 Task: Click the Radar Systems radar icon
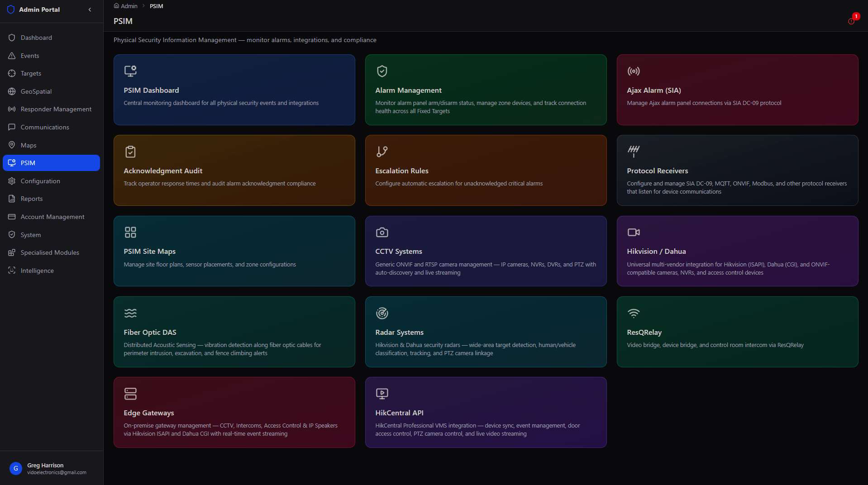382,313
